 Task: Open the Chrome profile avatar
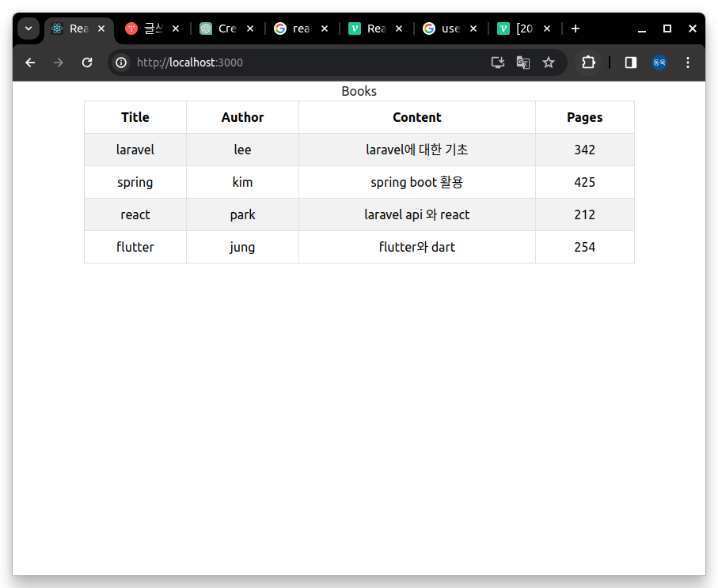point(659,63)
